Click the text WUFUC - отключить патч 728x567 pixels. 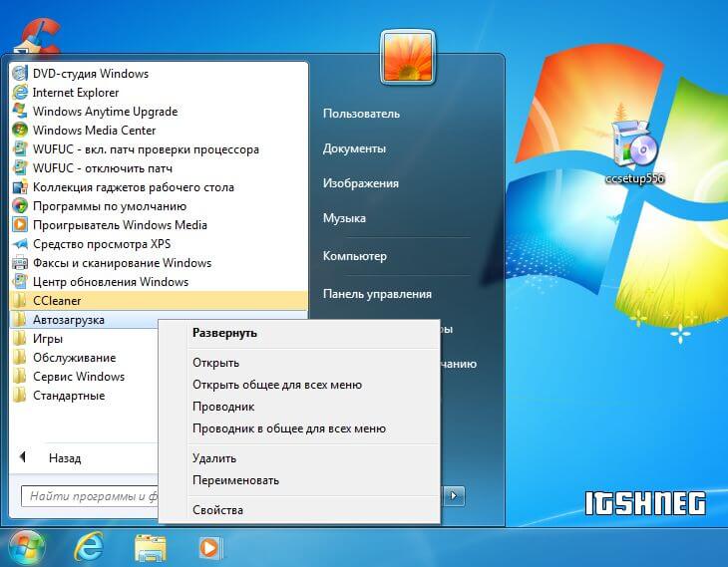click(x=102, y=168)
